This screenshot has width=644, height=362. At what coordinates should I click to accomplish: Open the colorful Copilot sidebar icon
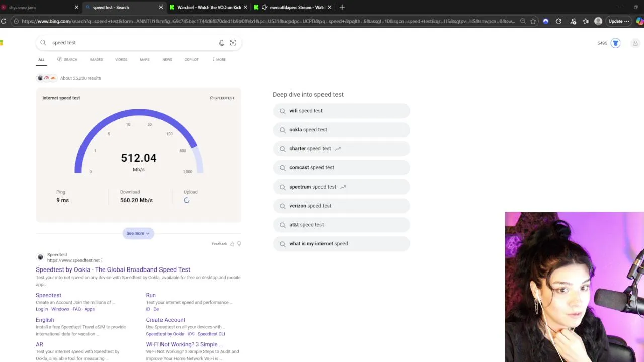pos(640,21)
